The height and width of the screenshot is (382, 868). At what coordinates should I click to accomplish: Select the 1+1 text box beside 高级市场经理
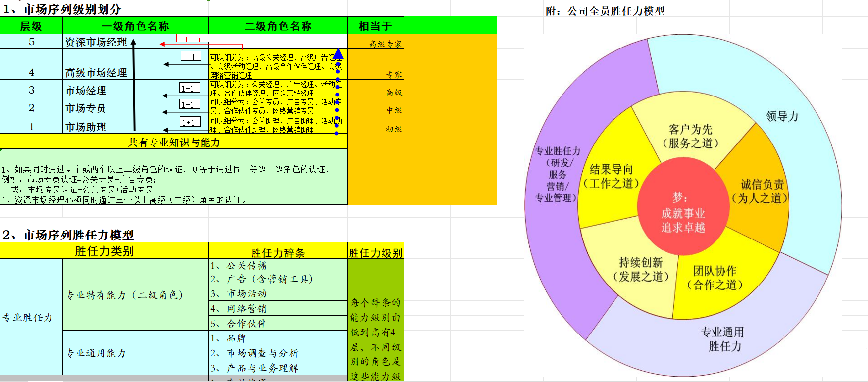tap(191, 56)
